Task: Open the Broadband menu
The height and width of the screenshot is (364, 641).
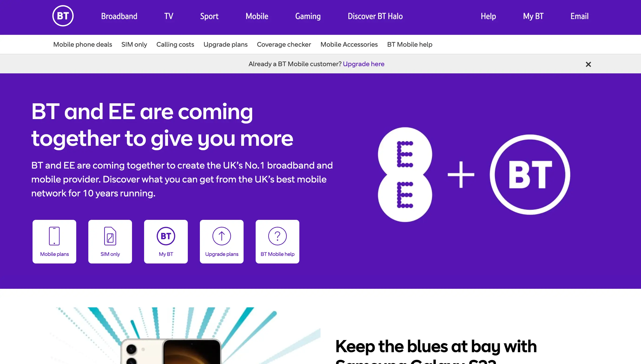Action: pyautogui.click(x=119, y=16)
